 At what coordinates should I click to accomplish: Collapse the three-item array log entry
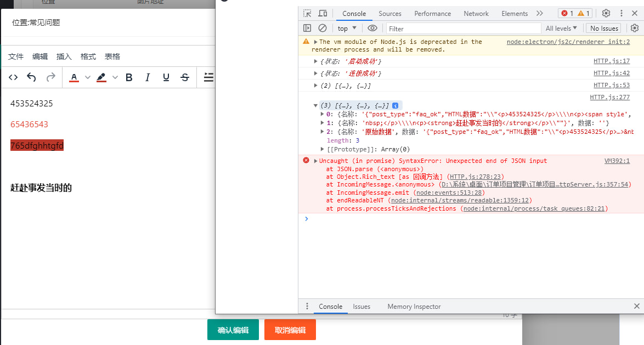coord(315,105)
